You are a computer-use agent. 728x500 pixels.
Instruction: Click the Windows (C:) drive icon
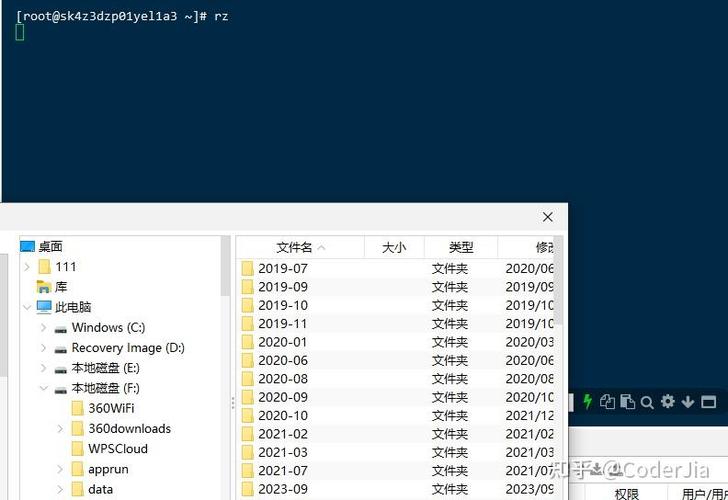pyautogui.click(x=60, y=330)
